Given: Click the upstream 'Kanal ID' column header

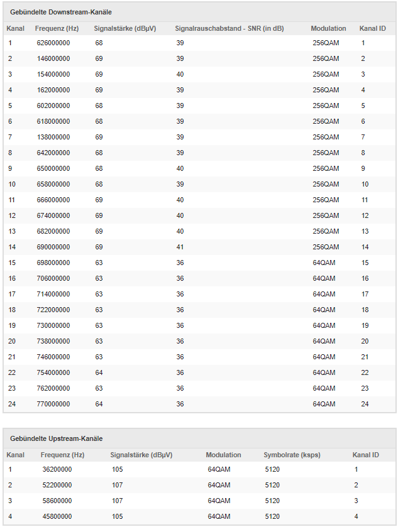Looking at the screenshot, I should pyautogui.click(x=365, y=455).
